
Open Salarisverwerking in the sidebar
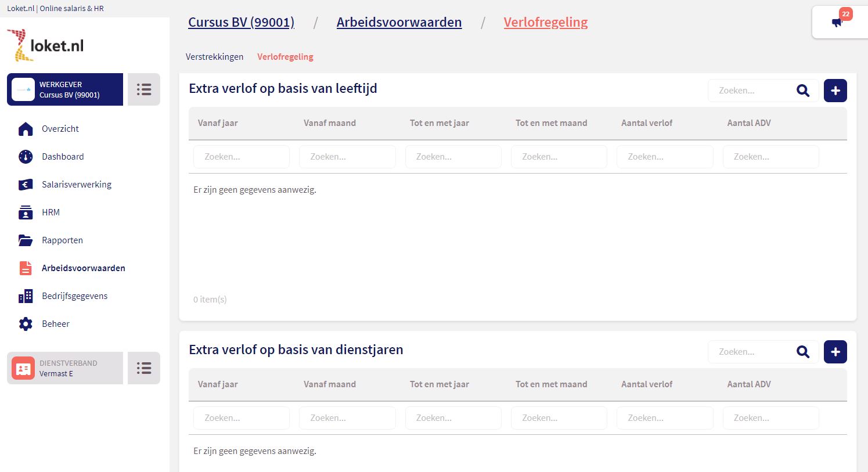(76, 185)
